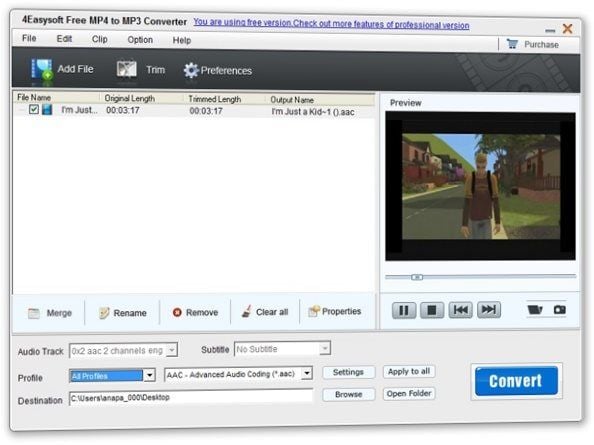Open the File menu
The height and width of the screenshot is (445, 594).
pyautogui.click(x=29, y=38)
